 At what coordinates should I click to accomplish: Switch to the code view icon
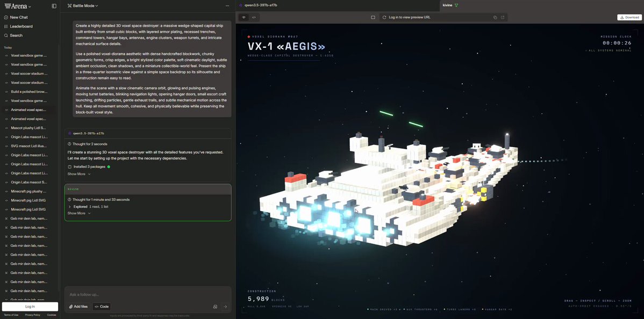pyautogui.click(x=254, y=17)
